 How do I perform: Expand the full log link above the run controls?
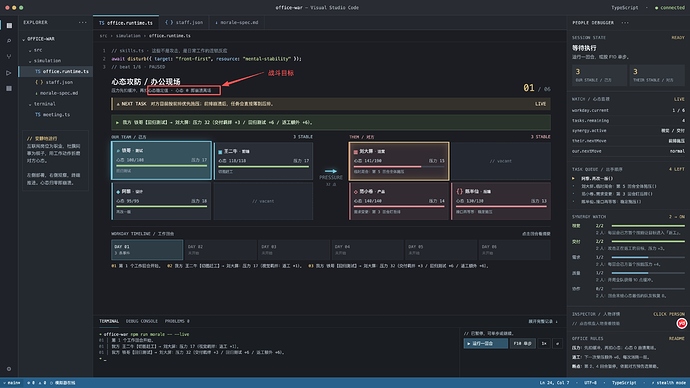[543, 322]
